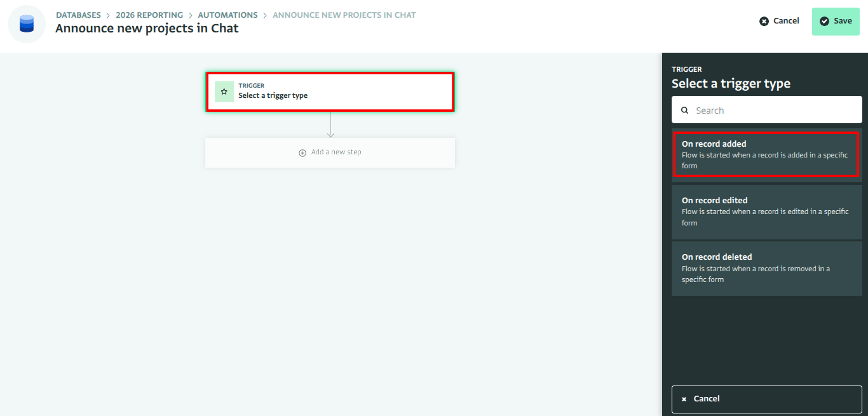
Task: Focus the trigger type search field
Action: 767,110
